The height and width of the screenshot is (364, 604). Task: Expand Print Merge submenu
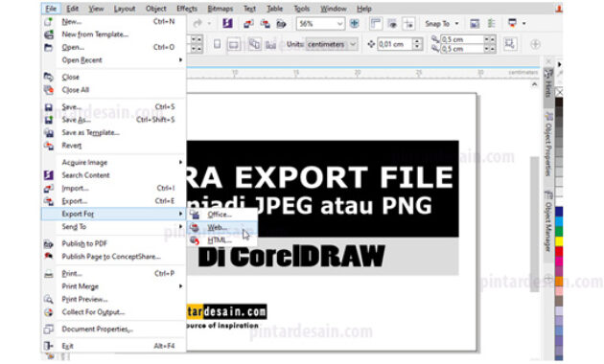tap(114, 286)
